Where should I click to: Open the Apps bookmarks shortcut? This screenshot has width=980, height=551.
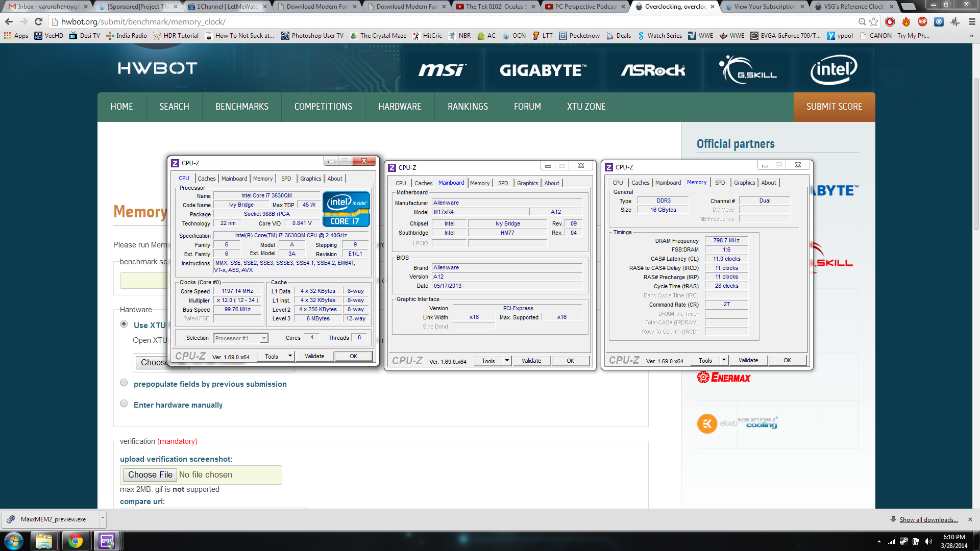[16, 36]
